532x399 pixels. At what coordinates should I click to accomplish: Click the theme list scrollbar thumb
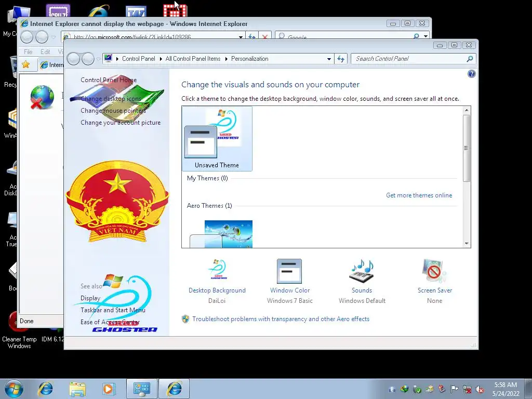[x=467, y=148]
